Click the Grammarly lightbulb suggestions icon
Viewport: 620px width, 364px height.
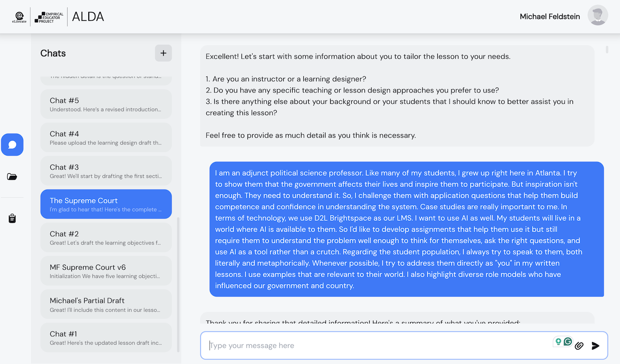click(x=558, y=341)
